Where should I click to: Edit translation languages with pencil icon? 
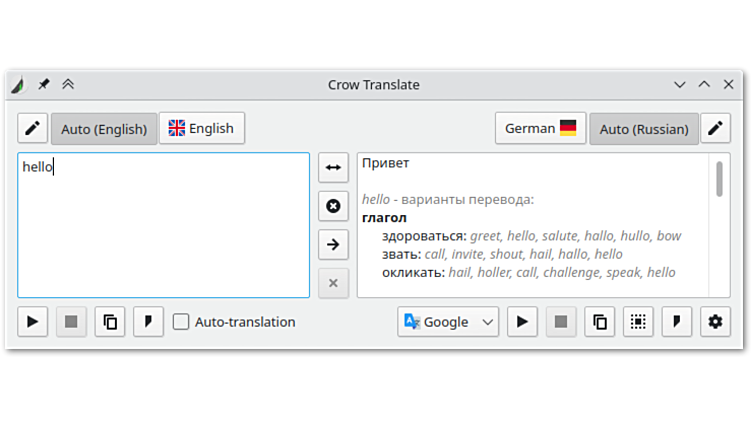tap(715, 128)
